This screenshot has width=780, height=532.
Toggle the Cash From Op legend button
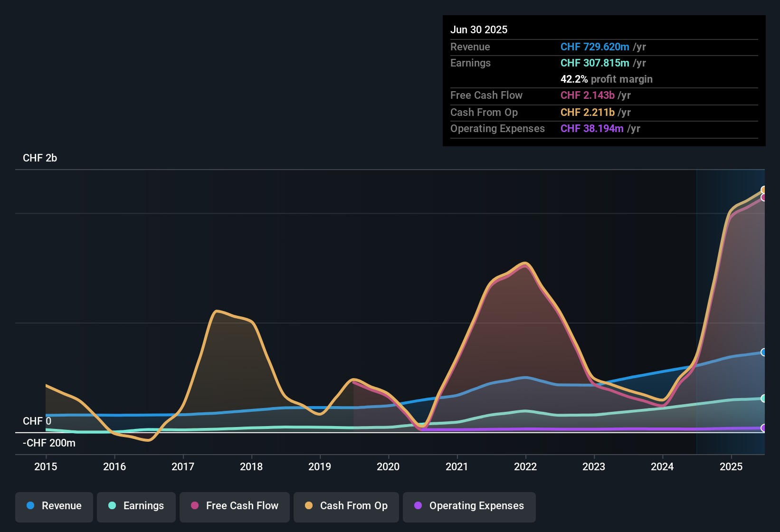(346, 506)
